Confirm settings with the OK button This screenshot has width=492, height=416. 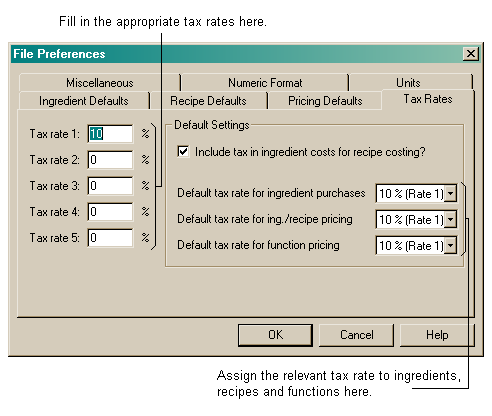click(275, 335)
